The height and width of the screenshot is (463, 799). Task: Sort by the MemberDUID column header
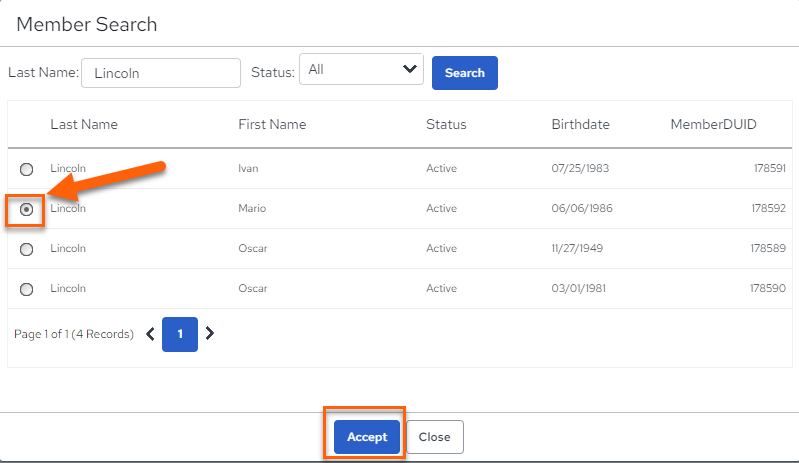point(713,124)
